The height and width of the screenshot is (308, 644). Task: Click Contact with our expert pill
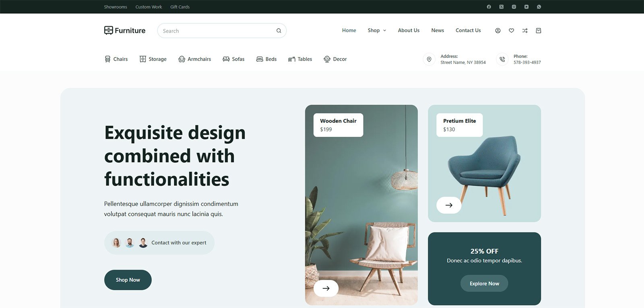[159, 242]
